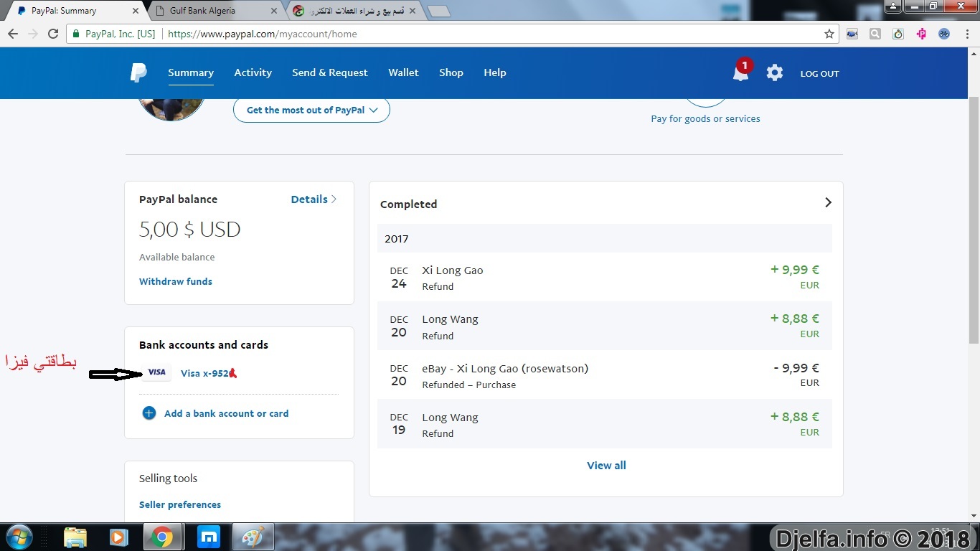Open a new browser tab
The image size is (980, 551).
(438, 11)
